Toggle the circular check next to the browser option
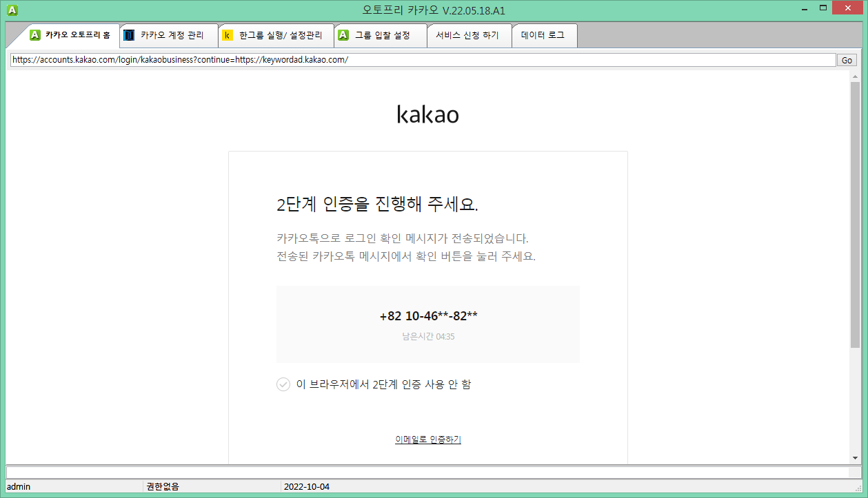Image resolution: width=868 pixels, height=498 pixels. click(x=283, y=384)
